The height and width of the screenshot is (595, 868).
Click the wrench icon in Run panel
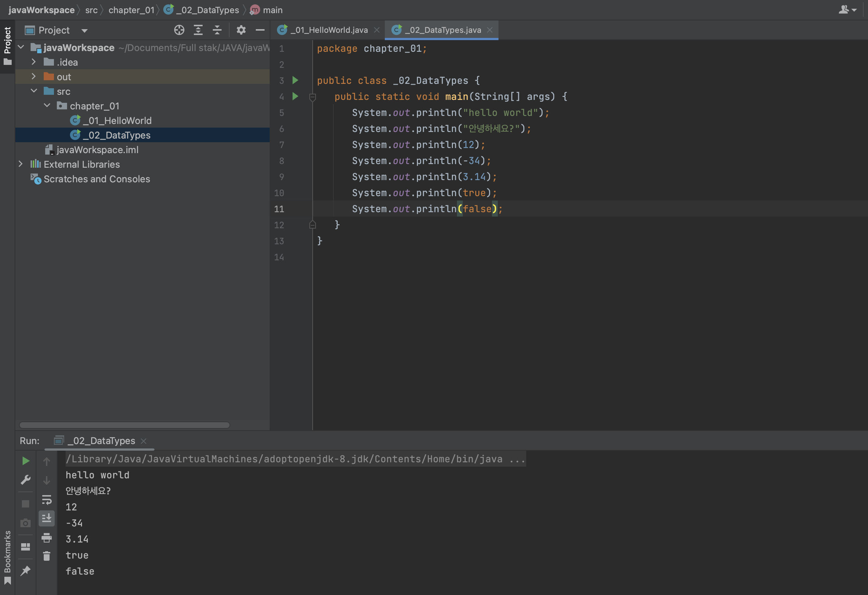pos(26,479)
